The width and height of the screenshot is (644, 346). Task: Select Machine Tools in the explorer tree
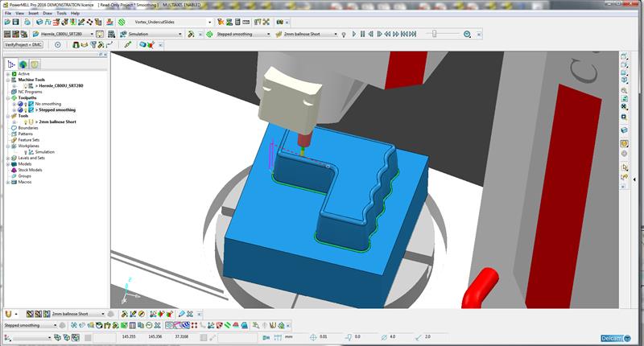tap(31, 80)
